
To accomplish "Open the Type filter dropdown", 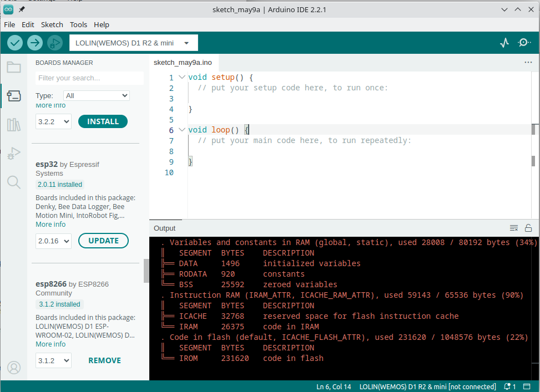I will tap(97, 96).
